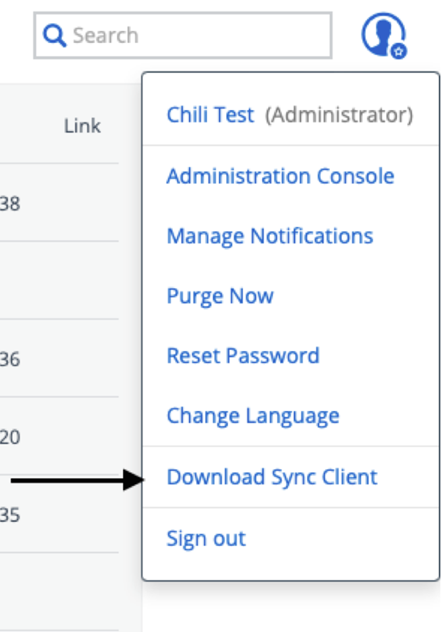
Task: Select the table row ending in 35
Action: 59,514
